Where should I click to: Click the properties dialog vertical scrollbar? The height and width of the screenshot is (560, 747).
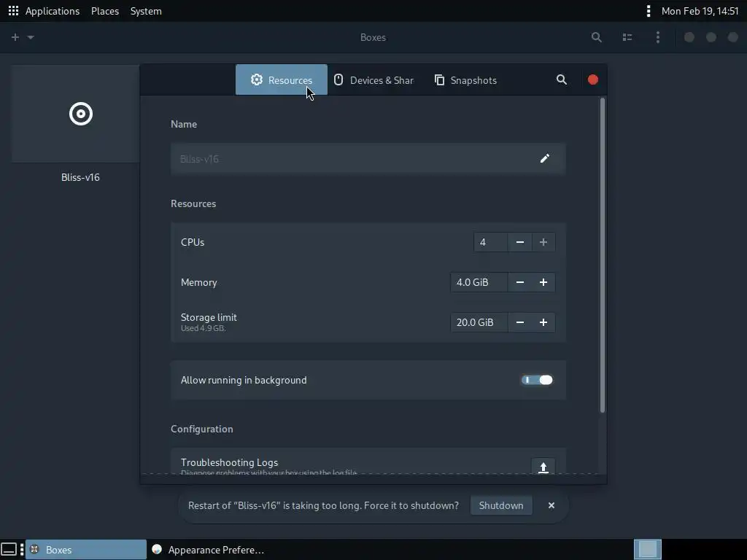pos(602,254)
